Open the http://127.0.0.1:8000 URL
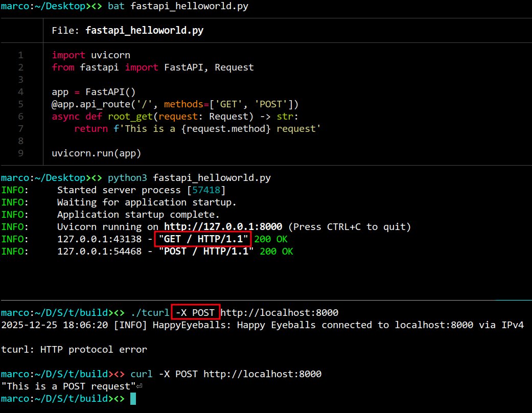 [x=223, y=227]
